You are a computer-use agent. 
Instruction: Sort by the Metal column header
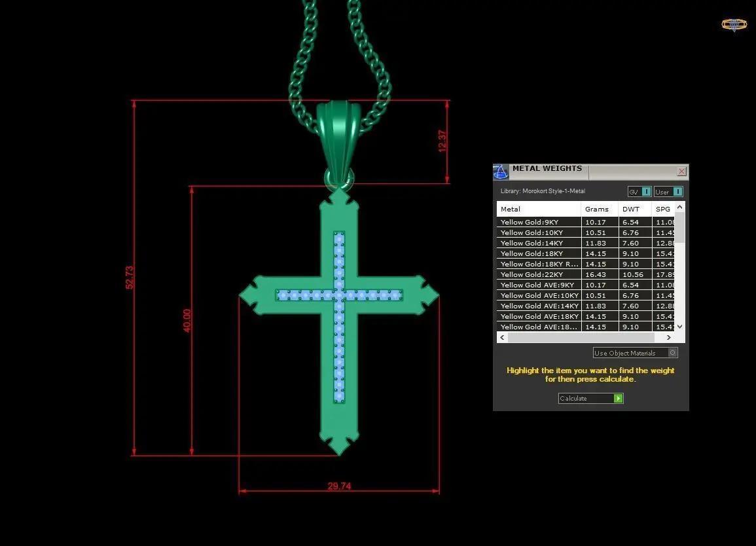(539, 209)
